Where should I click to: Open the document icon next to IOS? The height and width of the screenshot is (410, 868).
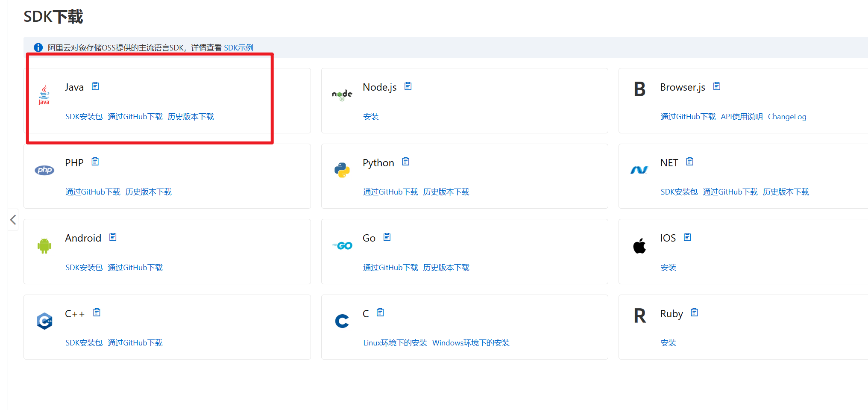[x=687, y=237]
